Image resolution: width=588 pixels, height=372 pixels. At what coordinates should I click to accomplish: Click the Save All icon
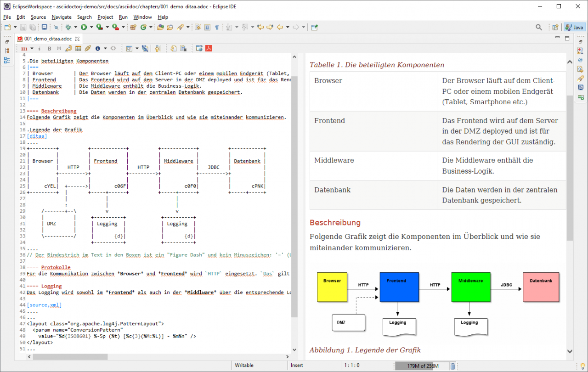(33, 27)
